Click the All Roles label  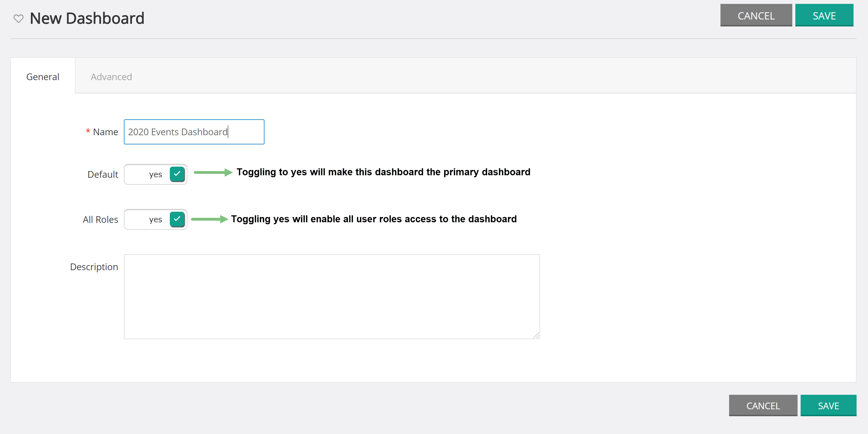[100, 220]
